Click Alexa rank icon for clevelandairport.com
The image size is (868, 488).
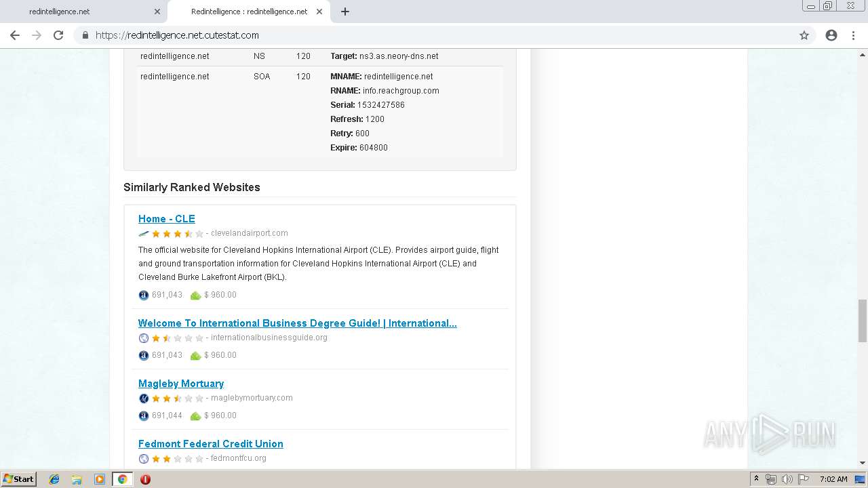[x=144, y=296]
